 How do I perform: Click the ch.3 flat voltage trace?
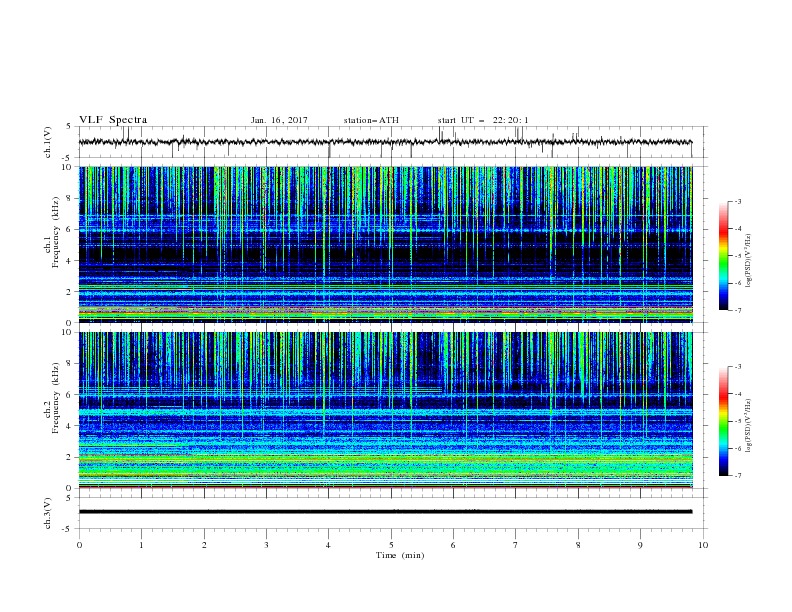pyautogui.click(x=385, y=512)
